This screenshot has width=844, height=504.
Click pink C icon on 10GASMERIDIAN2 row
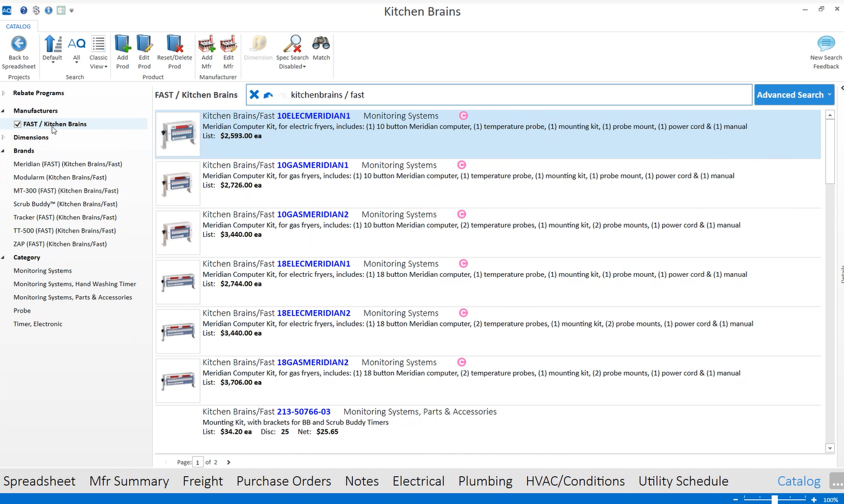461,214
